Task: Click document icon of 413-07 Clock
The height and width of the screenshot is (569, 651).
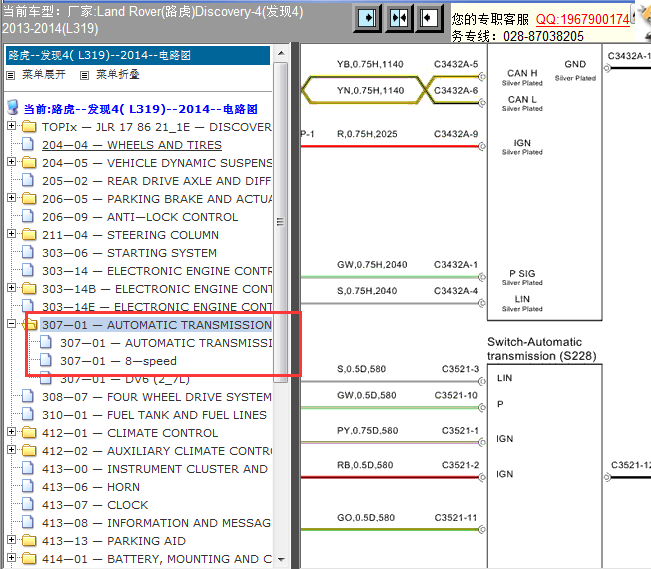Action: [28, 504]
